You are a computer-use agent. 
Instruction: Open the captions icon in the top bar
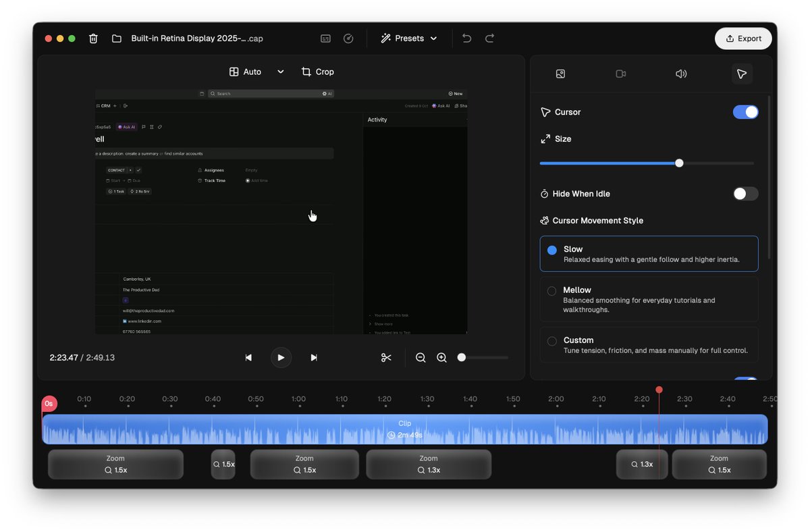pyautogui.click(x=326, y=38)
